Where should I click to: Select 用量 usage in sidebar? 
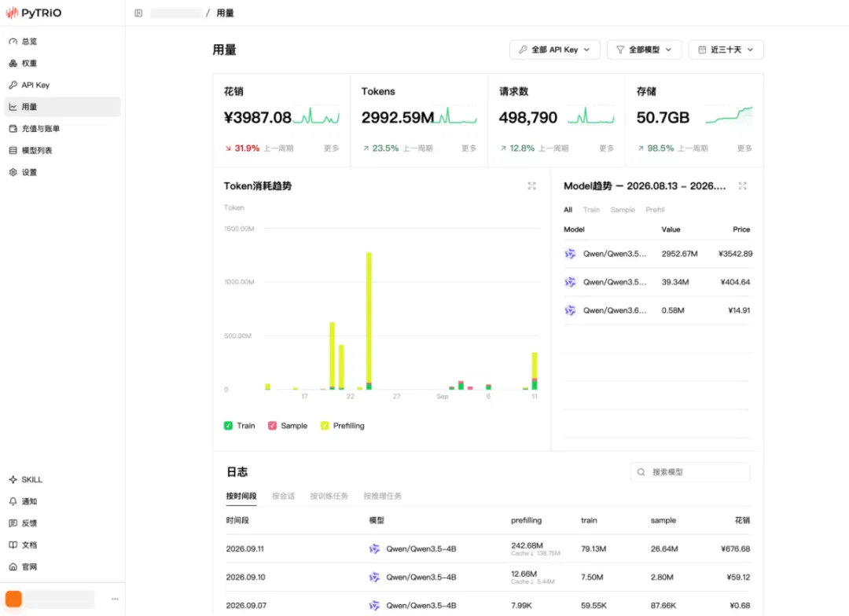pos(62,107)
